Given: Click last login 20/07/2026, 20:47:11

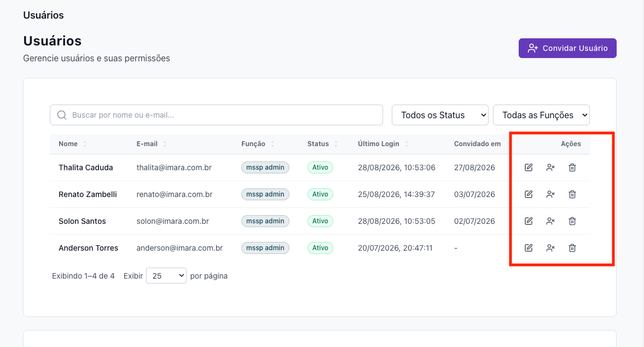Looking at the screenshot, I should [395, 248].
